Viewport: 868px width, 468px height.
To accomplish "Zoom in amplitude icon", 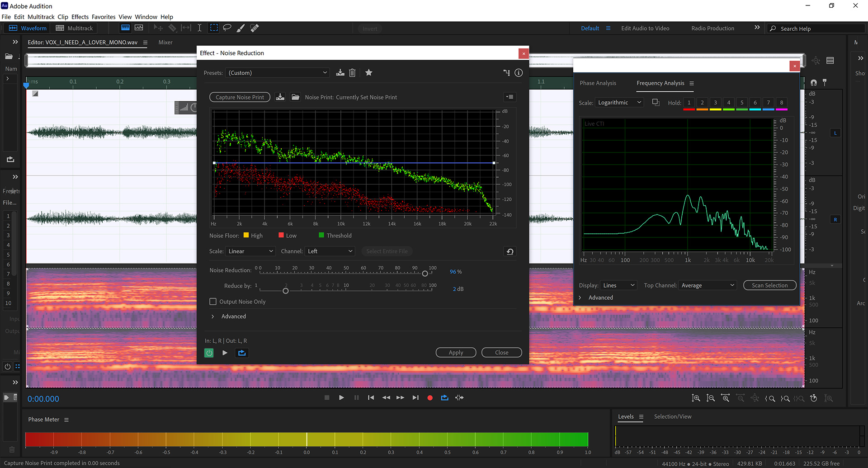I will [696, 398].
